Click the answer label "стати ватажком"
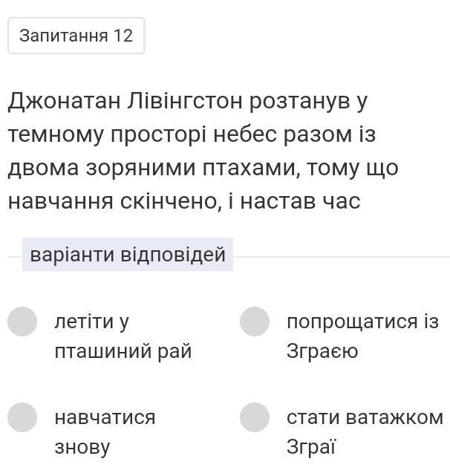The height and width of the screenshot is (476, 450). (x=365, y=417)
